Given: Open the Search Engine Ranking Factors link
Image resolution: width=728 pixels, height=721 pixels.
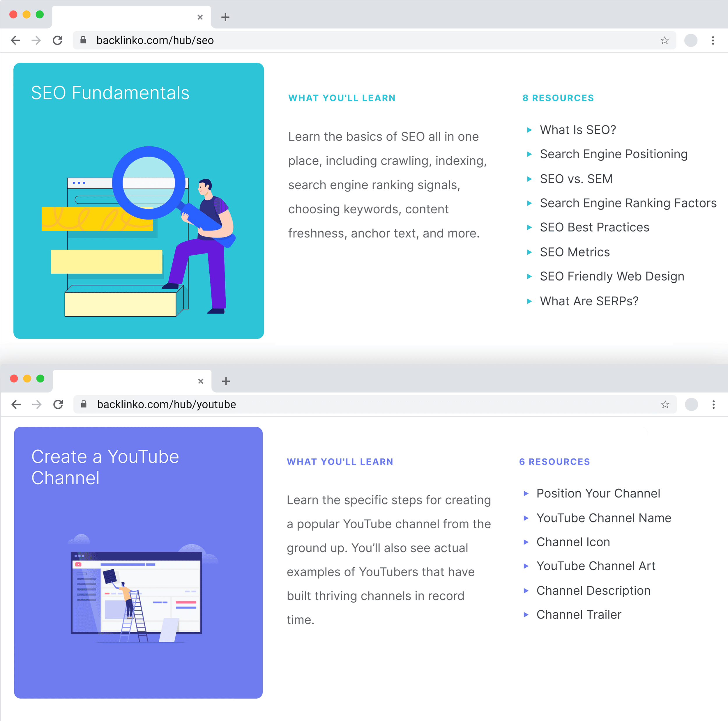Looking at the screenshot, I should tap(628, 203).
